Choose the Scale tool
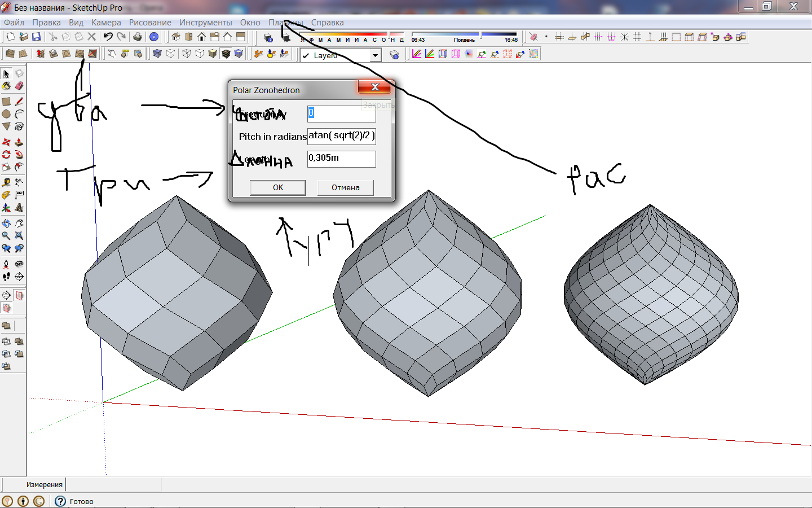 coord(6,167)
